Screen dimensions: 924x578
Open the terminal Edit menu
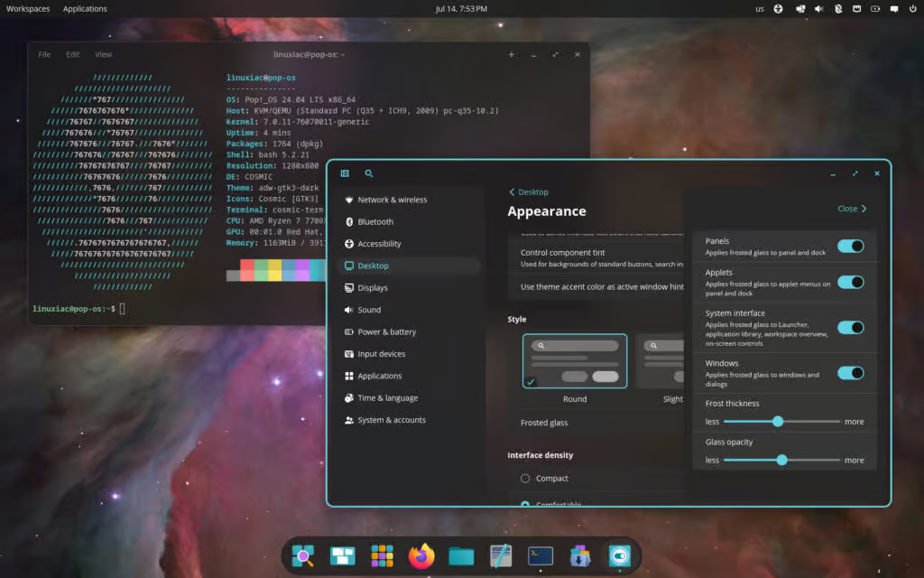coord(72,54)
